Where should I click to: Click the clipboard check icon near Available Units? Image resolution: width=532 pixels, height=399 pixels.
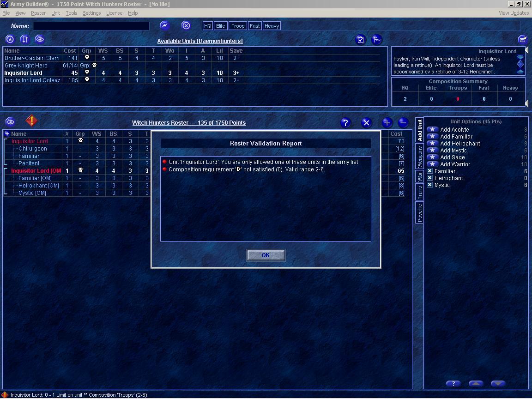tap(360, 40)
